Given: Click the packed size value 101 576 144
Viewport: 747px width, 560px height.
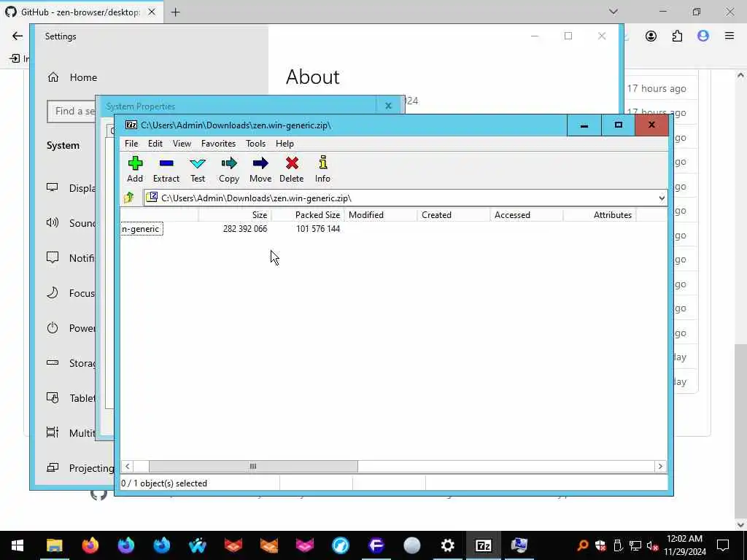Looking at the screenshot, I should click(318, 228).
